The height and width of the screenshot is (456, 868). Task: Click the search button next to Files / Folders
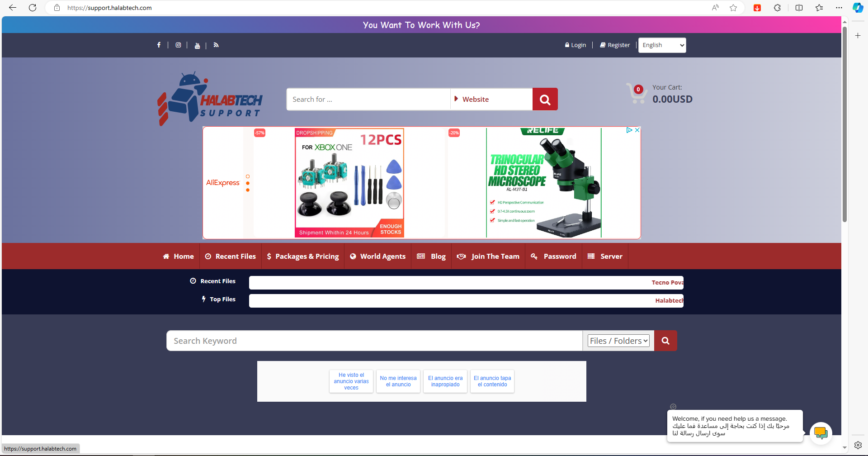665,341
